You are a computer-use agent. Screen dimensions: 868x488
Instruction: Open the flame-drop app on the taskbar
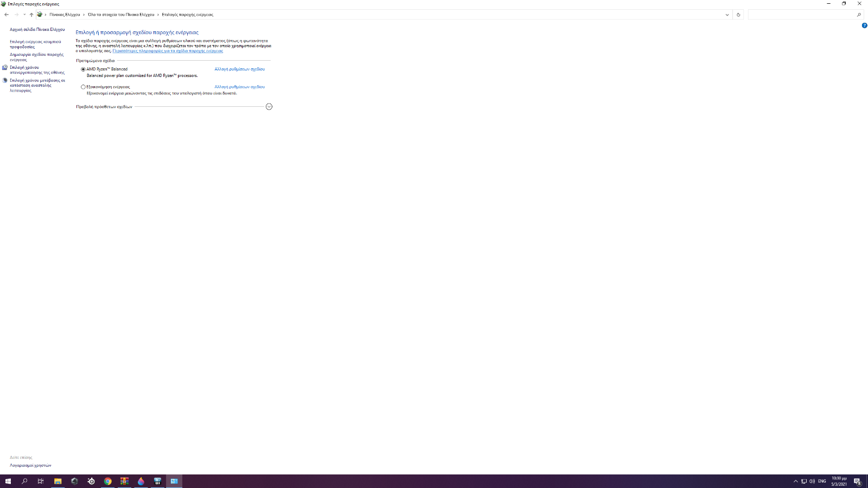point(141,481)
